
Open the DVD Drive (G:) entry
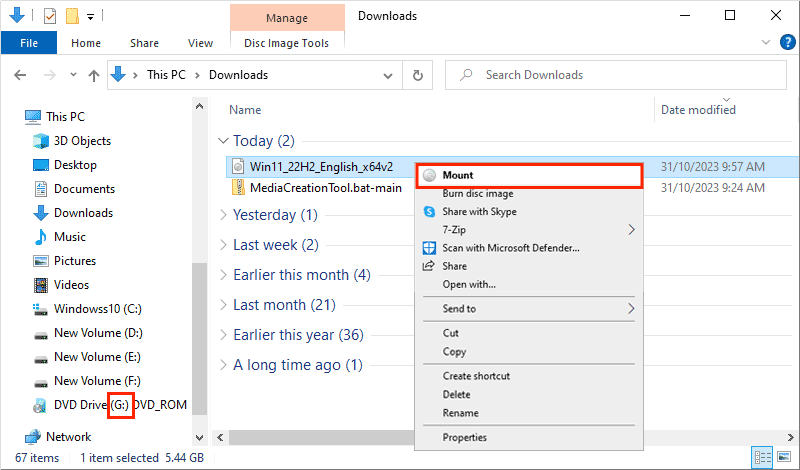(110, 405)
